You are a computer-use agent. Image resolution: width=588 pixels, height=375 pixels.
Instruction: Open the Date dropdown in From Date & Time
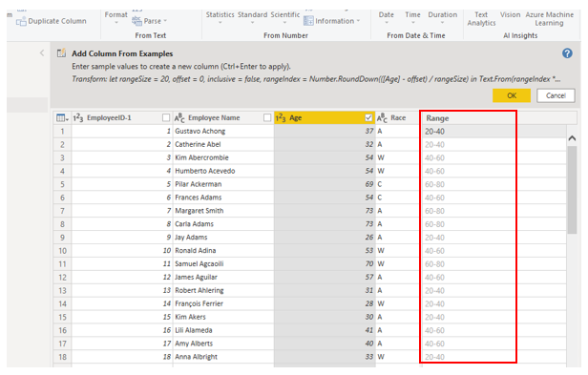pos(387,17)
